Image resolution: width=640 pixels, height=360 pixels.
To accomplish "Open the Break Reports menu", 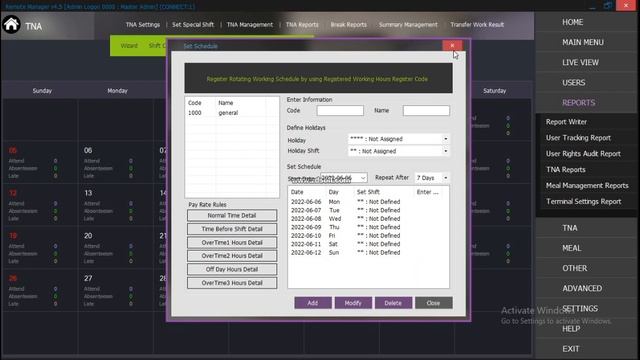I will [x=349, y=24].
